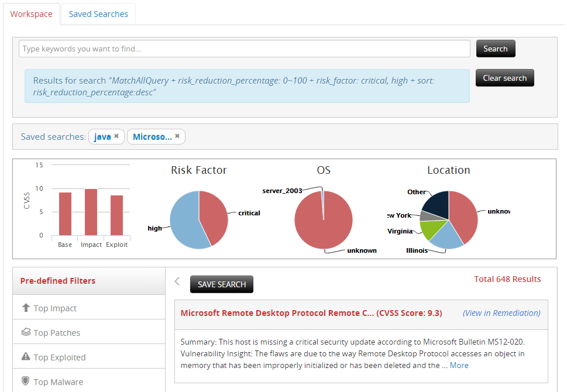Click the Top Exploited warning icon

26,356
